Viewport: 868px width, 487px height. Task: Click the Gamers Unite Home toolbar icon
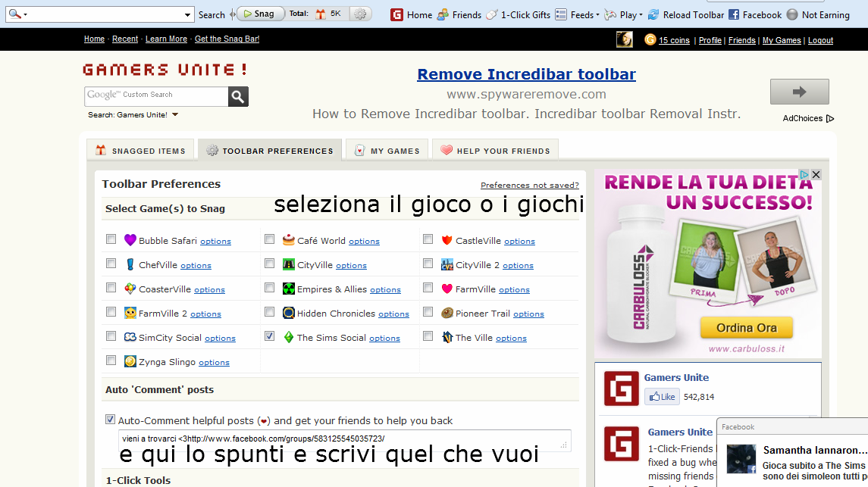[396, 15]
